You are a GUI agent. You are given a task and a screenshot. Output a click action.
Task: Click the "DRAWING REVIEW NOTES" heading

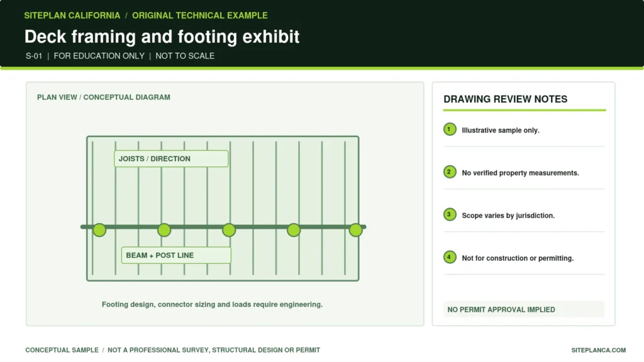[505, 99]
